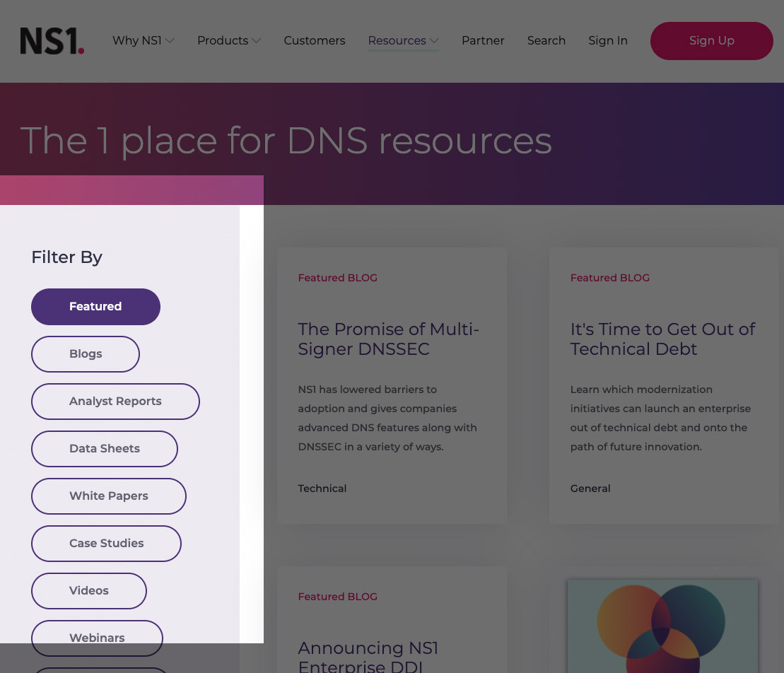This screenshot has width=784, height=673.
Task: Click the DNS resources page heading
Action: tap(286, 141)
